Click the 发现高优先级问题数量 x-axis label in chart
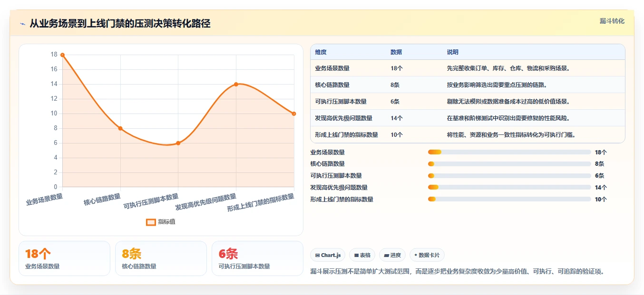 (x=205, y=202)
